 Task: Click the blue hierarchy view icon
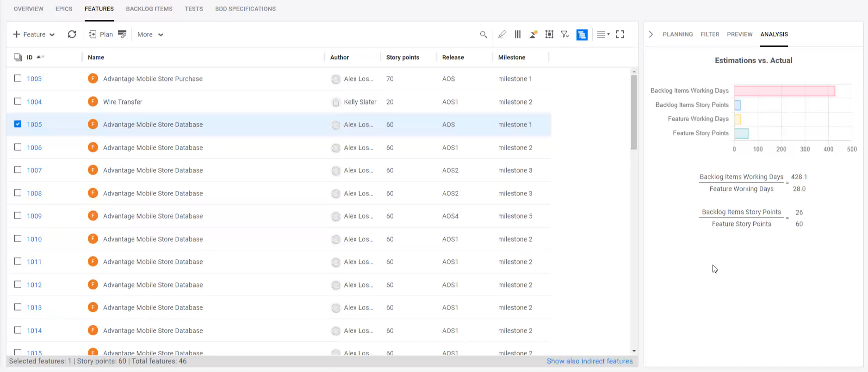pos(582,35)
